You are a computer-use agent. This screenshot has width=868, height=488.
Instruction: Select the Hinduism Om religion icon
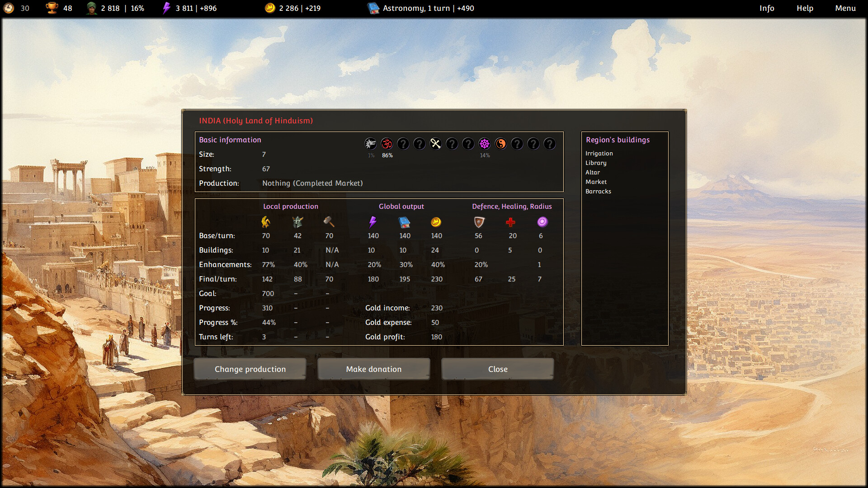pyautogui.click(x=387, y=144)
